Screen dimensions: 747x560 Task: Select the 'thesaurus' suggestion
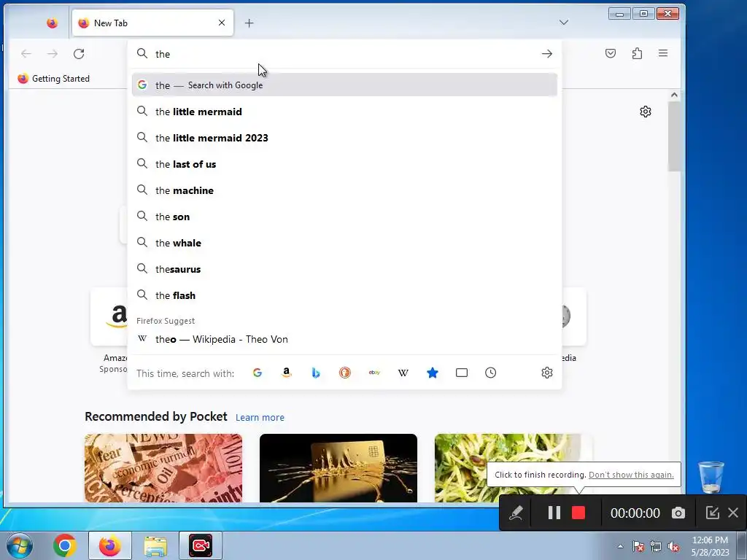344,269
